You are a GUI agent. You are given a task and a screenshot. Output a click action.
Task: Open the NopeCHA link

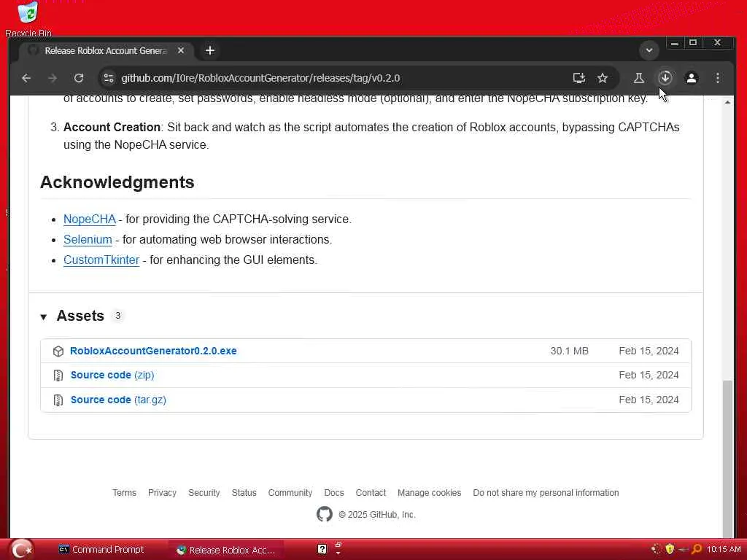(x=90, y=219)
